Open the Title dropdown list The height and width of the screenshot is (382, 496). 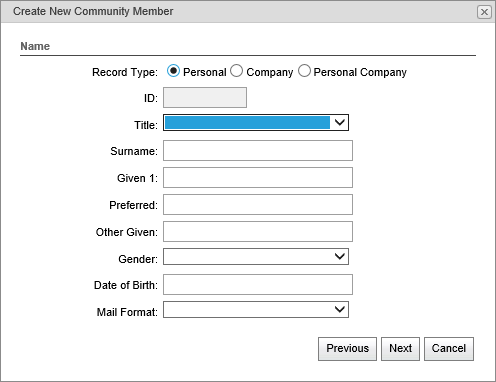click(x=256, y=123)
